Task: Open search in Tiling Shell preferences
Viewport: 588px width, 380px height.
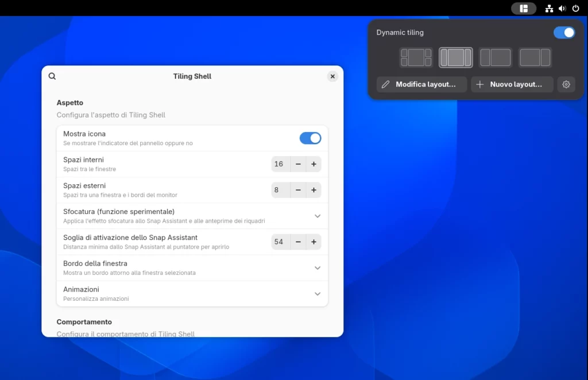Action: pos(52,76)
